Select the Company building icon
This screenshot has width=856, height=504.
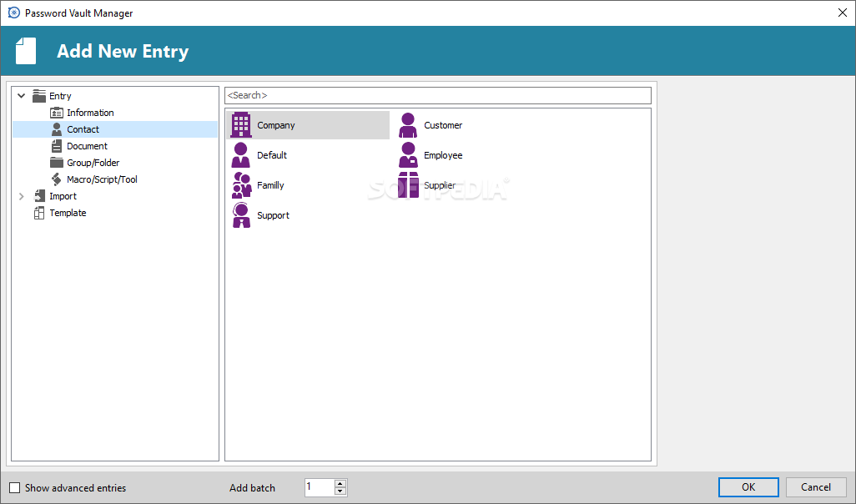pyautogui.click(x=241, y=125)
